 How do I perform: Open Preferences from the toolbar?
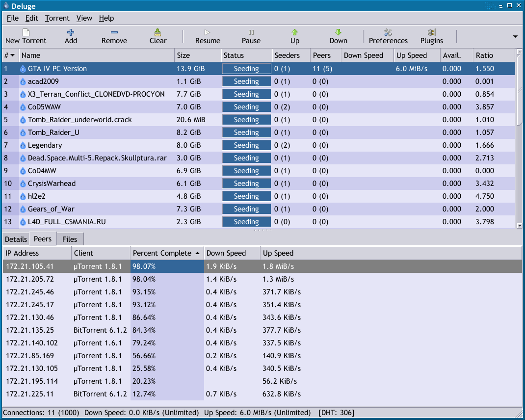[x=388, y=36]
